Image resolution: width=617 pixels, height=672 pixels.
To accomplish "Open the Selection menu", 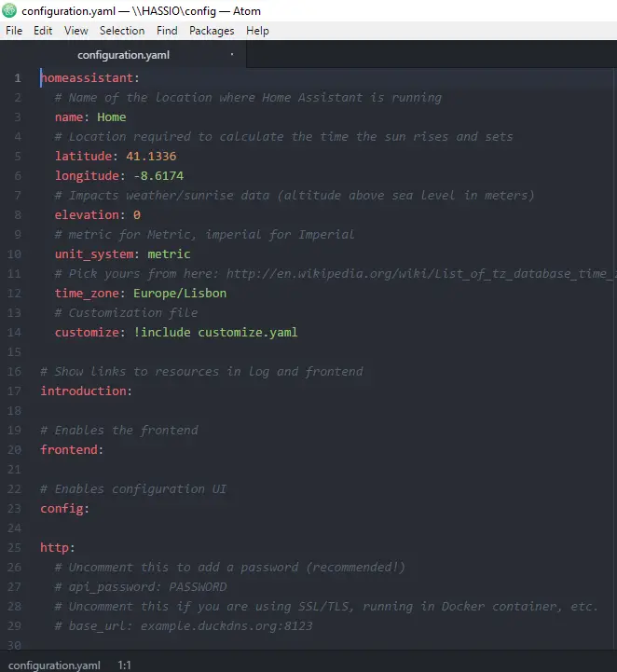I will coord(122,31).
